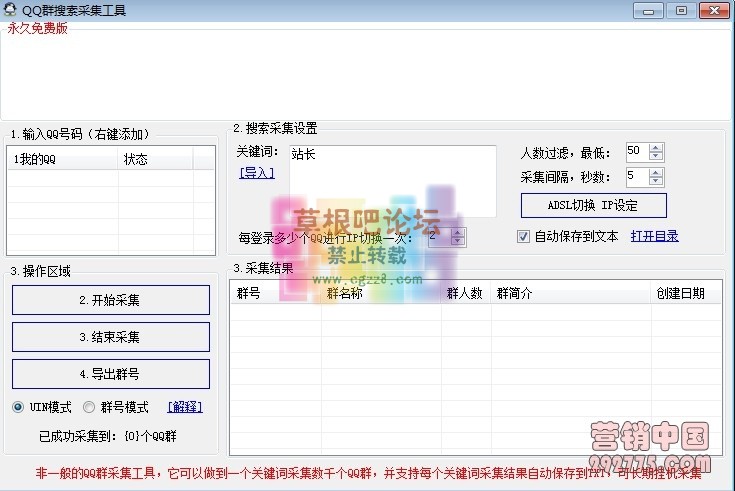735x491 pixels.
Task: Decrease the 人数过滤 minimum value
Action: click(656, 156)
